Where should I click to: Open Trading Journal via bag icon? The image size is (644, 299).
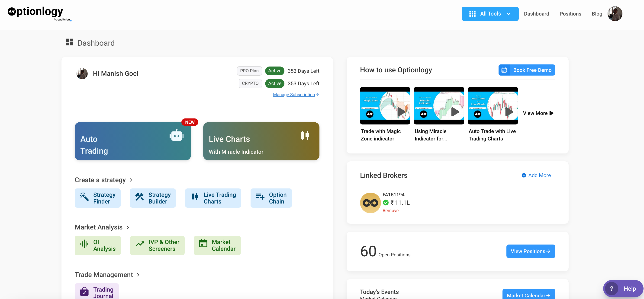[x=84, y=291]
